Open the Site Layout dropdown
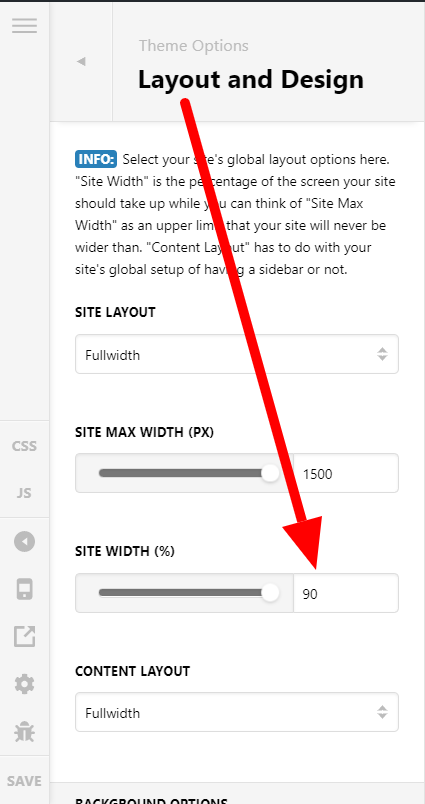The width and height of the screenshot is (425, 804). click(237, 354)
